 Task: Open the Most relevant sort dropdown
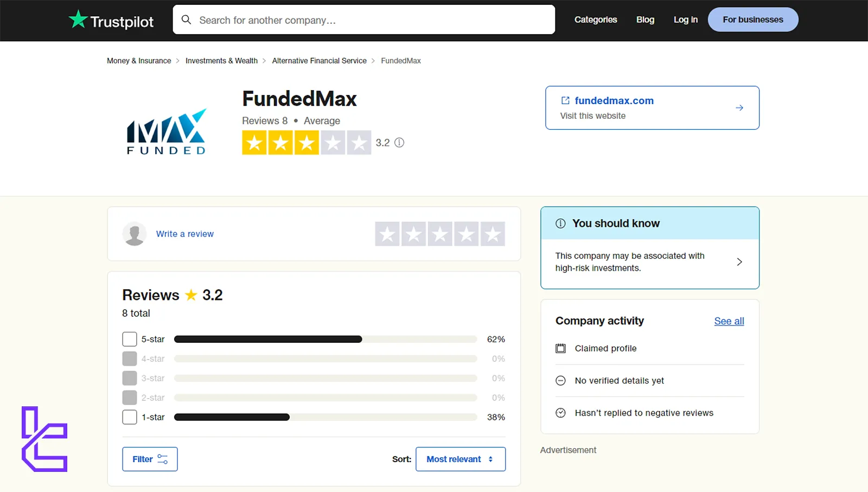(460, 458)
